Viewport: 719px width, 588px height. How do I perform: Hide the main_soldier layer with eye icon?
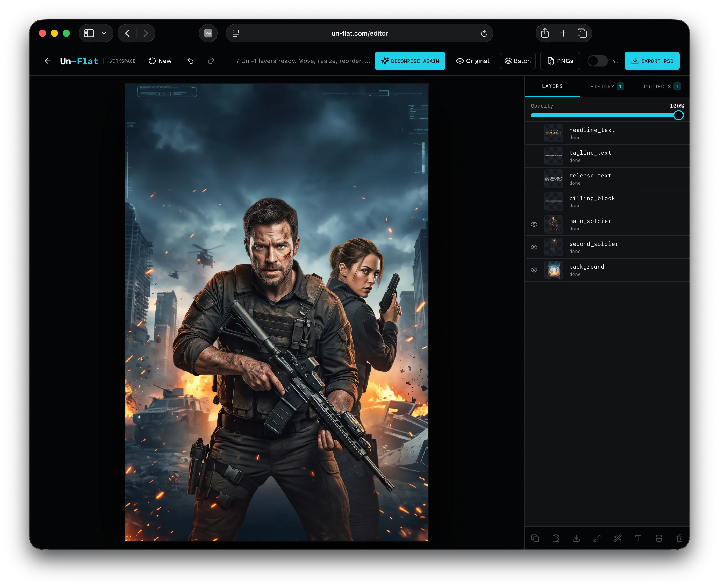point(534,224)
